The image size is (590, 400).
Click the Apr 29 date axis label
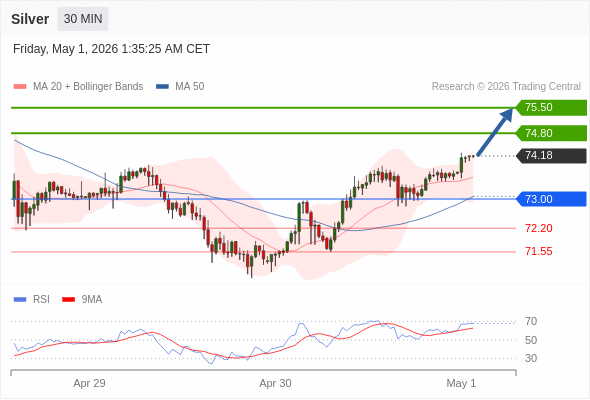89,383
